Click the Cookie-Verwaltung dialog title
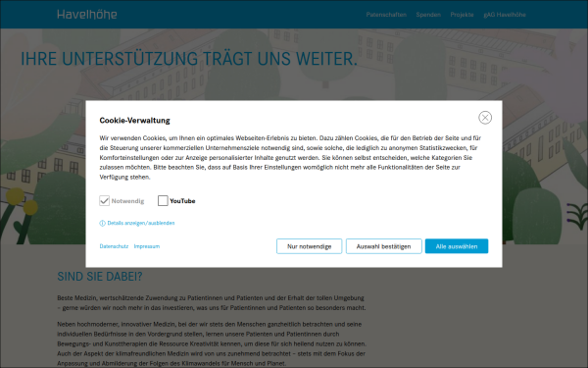This screenshot has height=368, width=588. click(x=134, y=121)
